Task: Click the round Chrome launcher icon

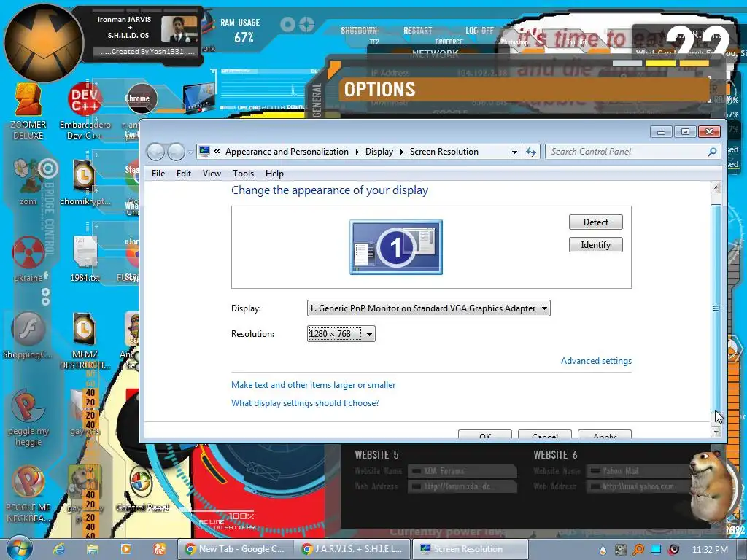Action: (x=141, y=98)
